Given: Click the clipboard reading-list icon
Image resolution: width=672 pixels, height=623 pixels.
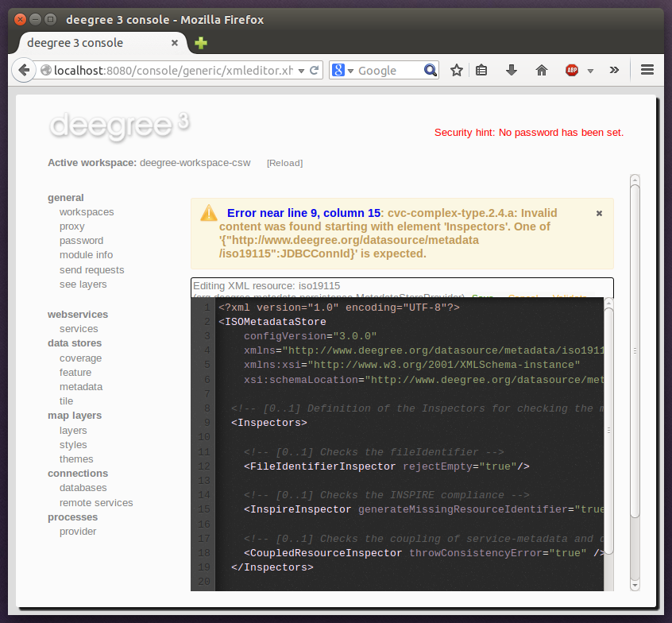Looking at the screenshot, I should pos(482,70).
